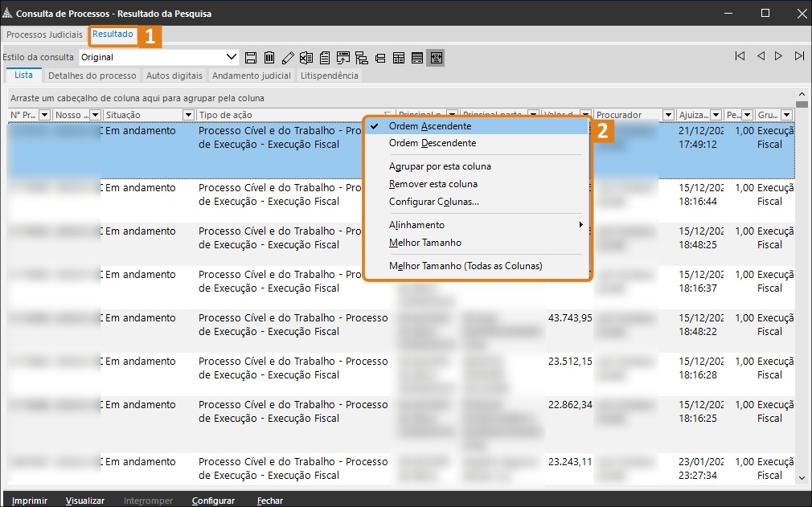Viewport: 812px width, 507px height.
Task: Open the Estilo da consulta combo box
Action: (x=159, y=57)
